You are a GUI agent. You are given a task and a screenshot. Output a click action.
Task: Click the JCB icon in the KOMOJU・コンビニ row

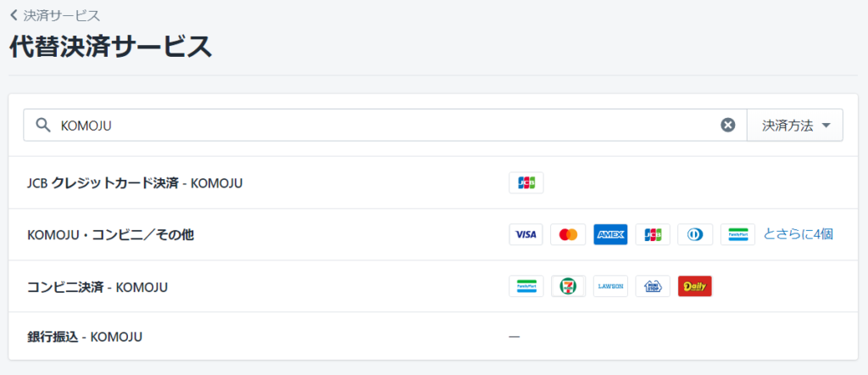tap(653, 234)
